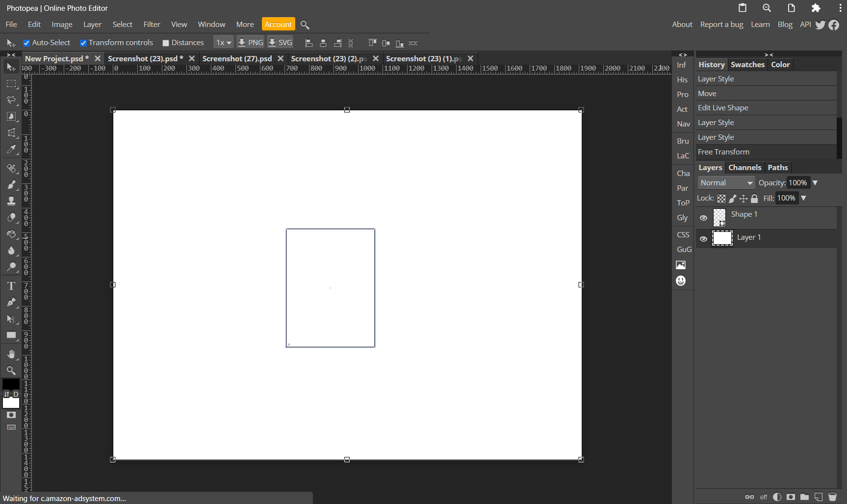Image resolution: width=847 pixels, height=504 pixels.
Task: Uncheck the Auto-Select checkbox
Action: [26, 43]
